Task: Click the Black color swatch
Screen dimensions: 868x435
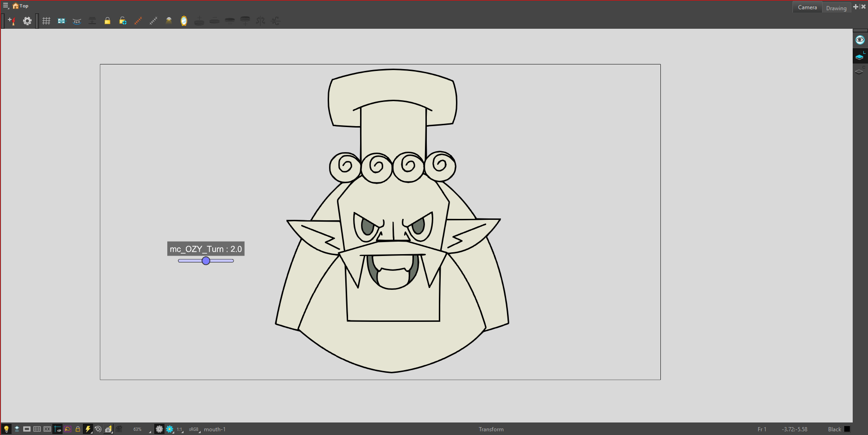Action: pos(847,429)
